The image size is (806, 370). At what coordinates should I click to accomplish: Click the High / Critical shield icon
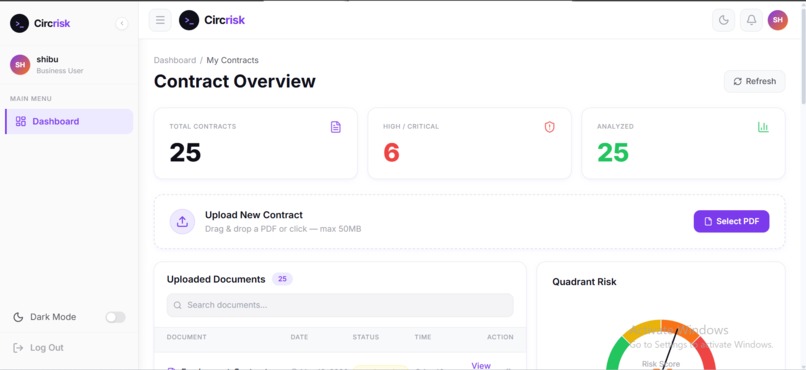coord(549,127)
